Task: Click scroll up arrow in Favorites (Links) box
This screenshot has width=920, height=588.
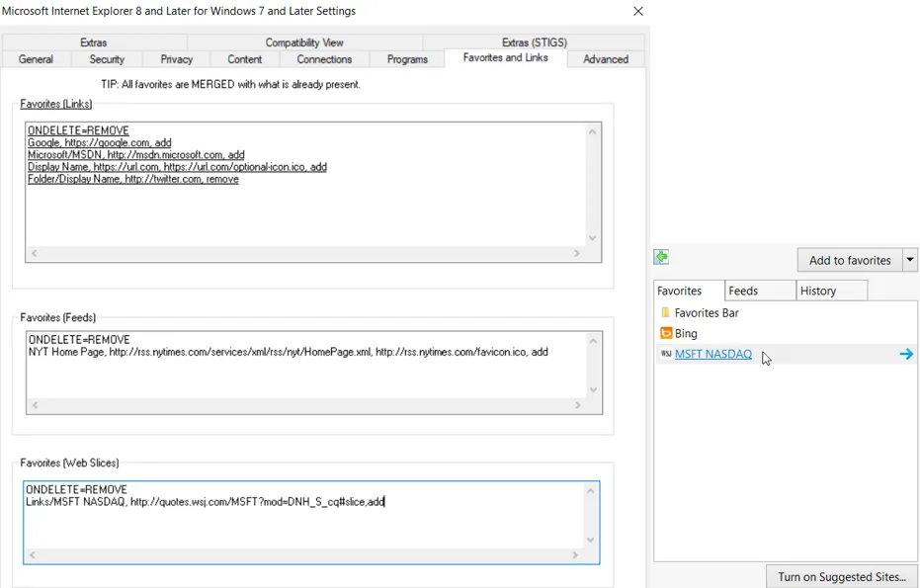Action: click(x=593, y=131)
